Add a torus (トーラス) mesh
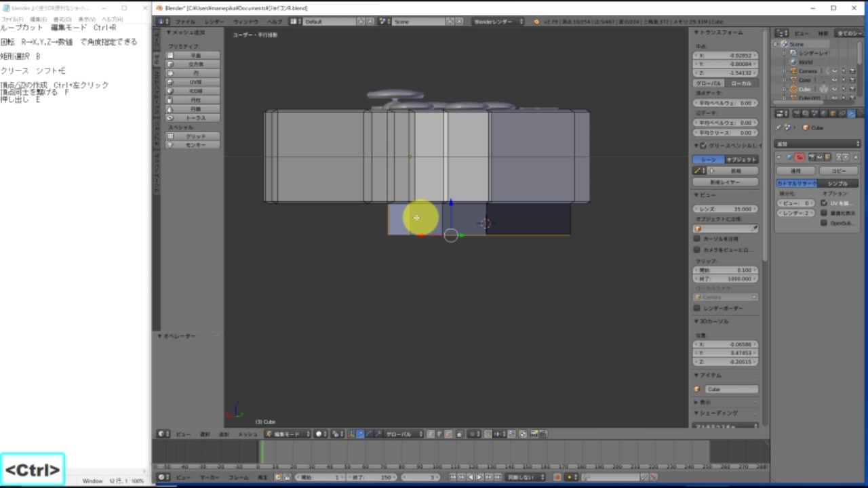 [x=193, y=118]
